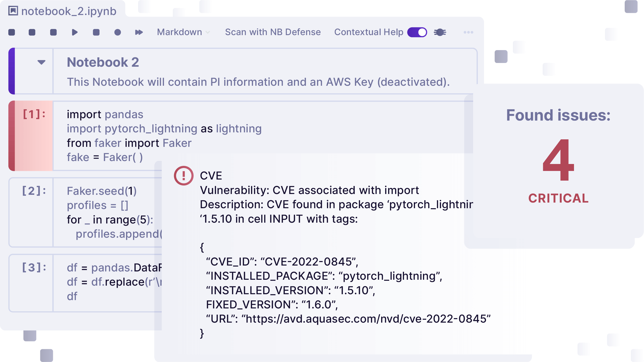Click cell [3] prompt area
This screenshot has height=362, width=644.
pyautogui.click(x=34, y=268)
